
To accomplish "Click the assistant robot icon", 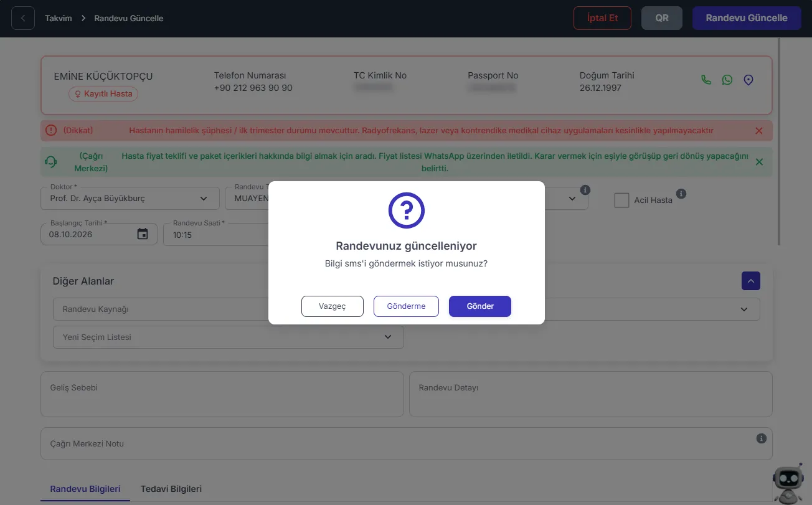I will click(787, 484).
